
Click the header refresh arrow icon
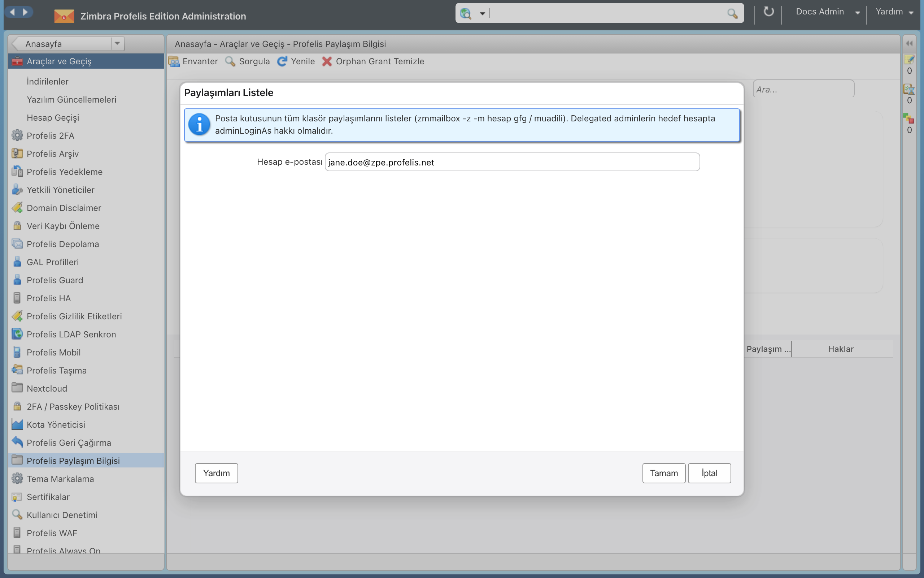click(x=768, y=12)
